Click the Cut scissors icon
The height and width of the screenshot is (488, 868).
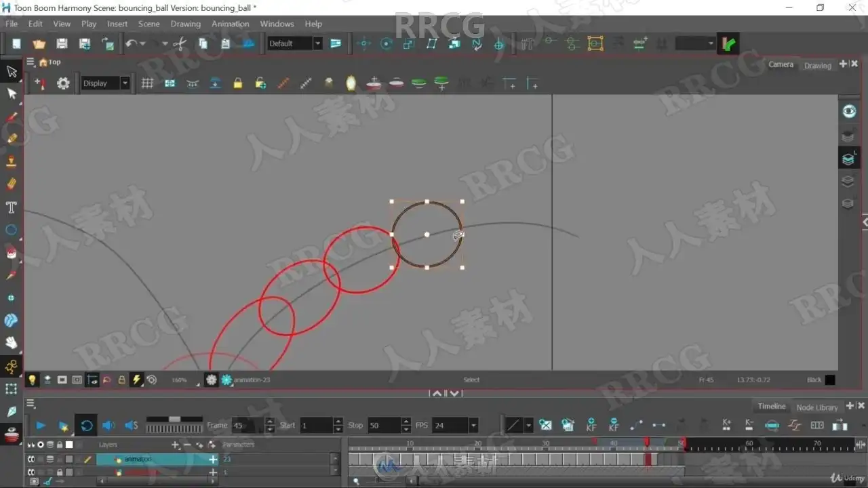click(180, 43)
